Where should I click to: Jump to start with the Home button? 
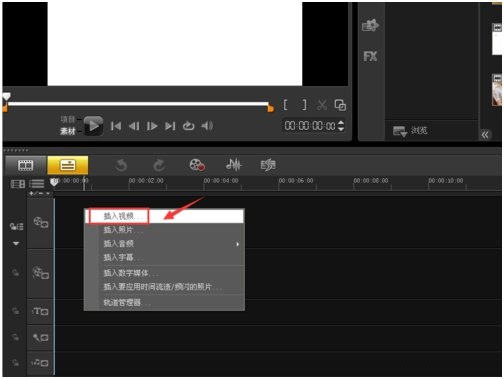[116, 126]
